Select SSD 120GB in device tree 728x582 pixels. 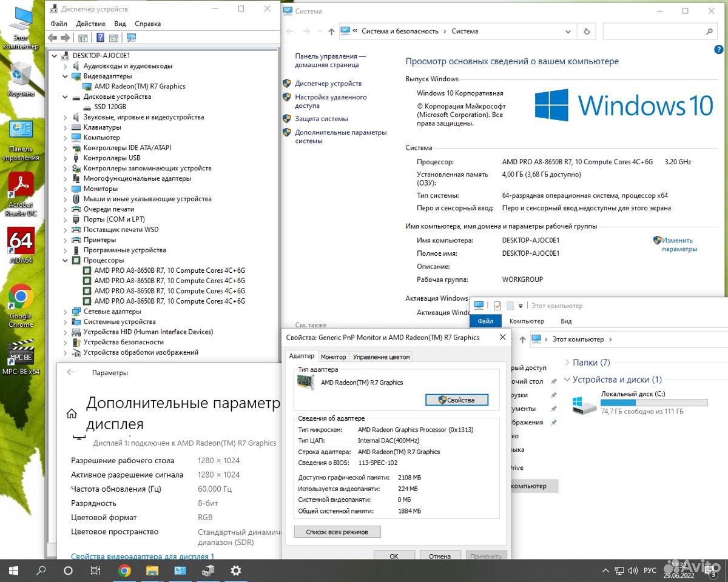point(110,107)
